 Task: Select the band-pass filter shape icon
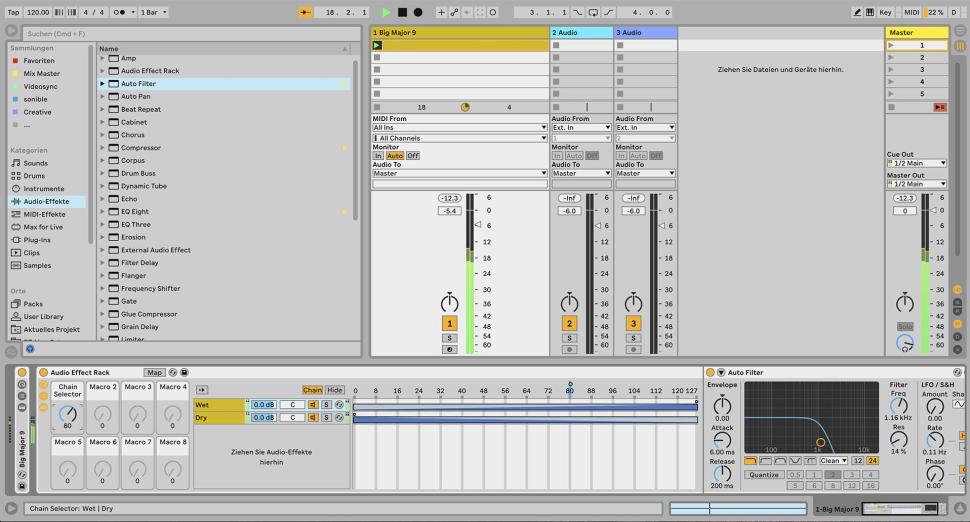(x=778, y=461)
